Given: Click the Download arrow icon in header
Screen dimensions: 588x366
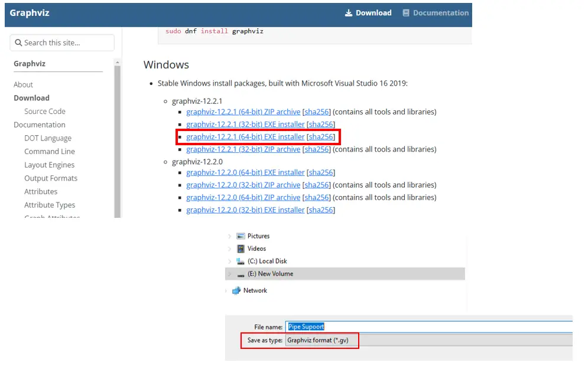Looking at the screenshot, I should [349, 13].
